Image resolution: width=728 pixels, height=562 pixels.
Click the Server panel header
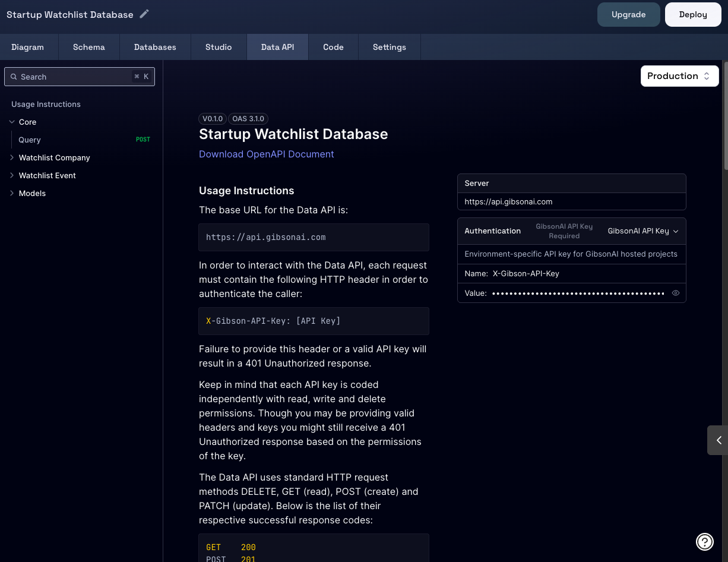point(572,184)
